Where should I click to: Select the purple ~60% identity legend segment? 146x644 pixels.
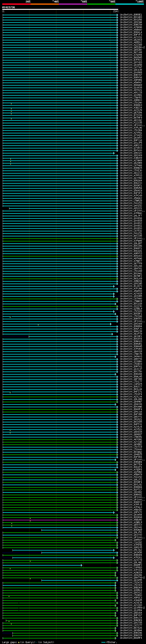(x=73, y=4)
